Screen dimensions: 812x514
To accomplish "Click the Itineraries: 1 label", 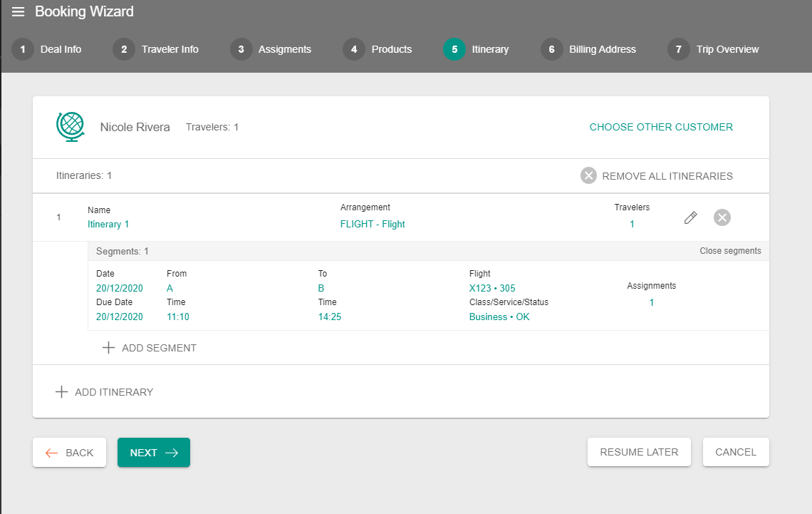I will (x=84, y=175).
